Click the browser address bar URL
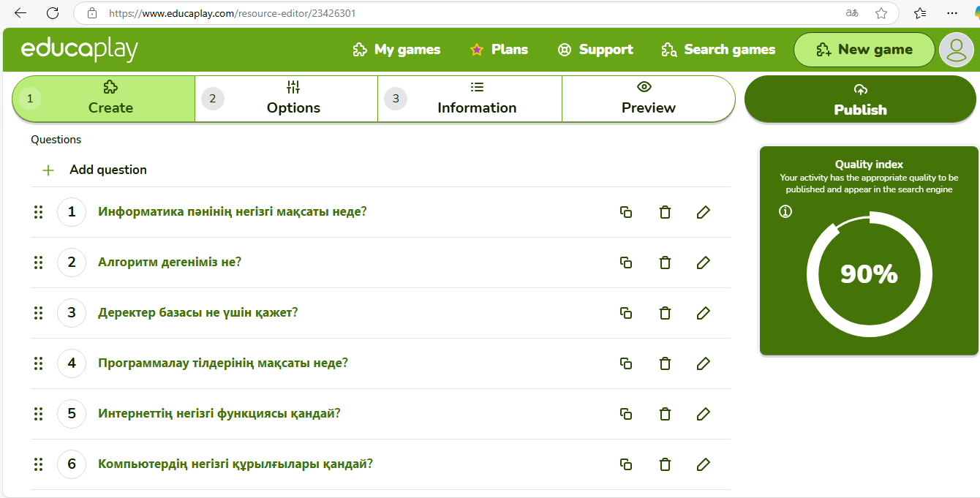This screenshot has width=980, height=498. pyautogui.click(x=233, y=13)
